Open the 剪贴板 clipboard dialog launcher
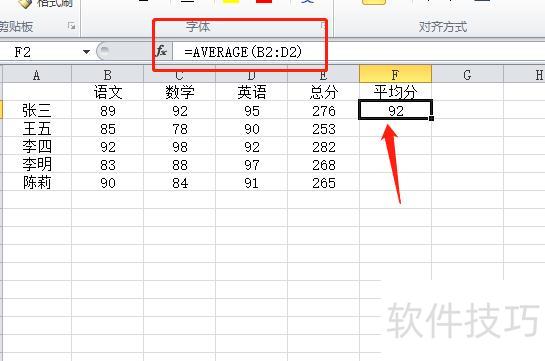The image size is (545, 361). click(x=72, y=26)
